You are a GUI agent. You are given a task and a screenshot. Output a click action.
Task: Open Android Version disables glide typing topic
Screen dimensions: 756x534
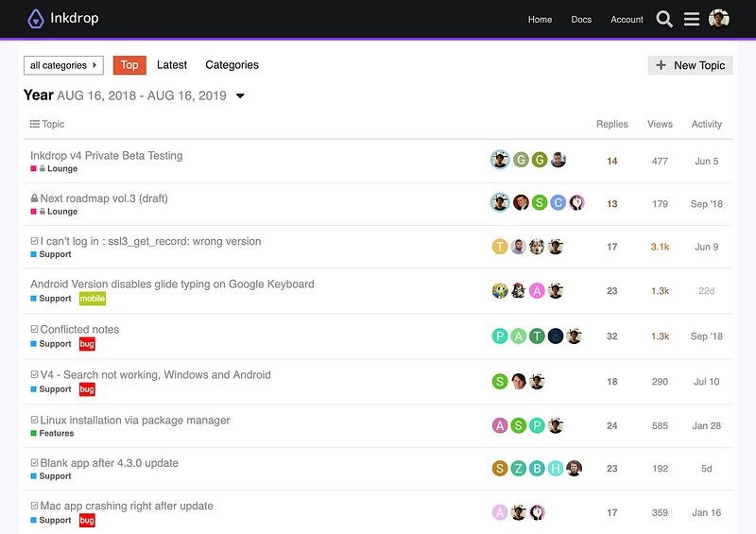pyautogui.click(x=172, y=284)
